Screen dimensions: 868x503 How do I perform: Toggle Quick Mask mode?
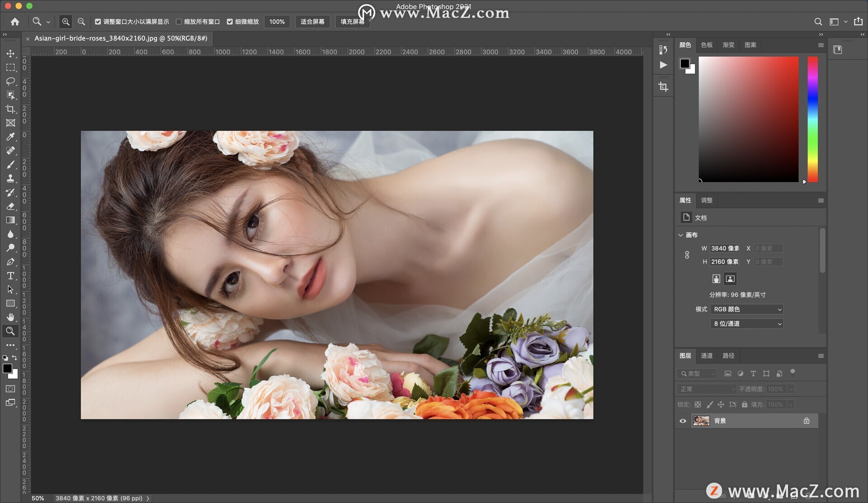coord(10,389)
